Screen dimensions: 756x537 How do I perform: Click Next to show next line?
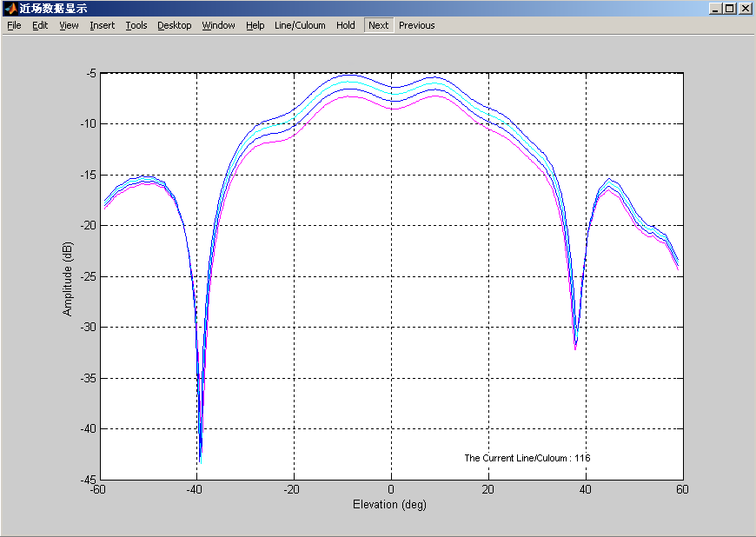pos(379,25)
